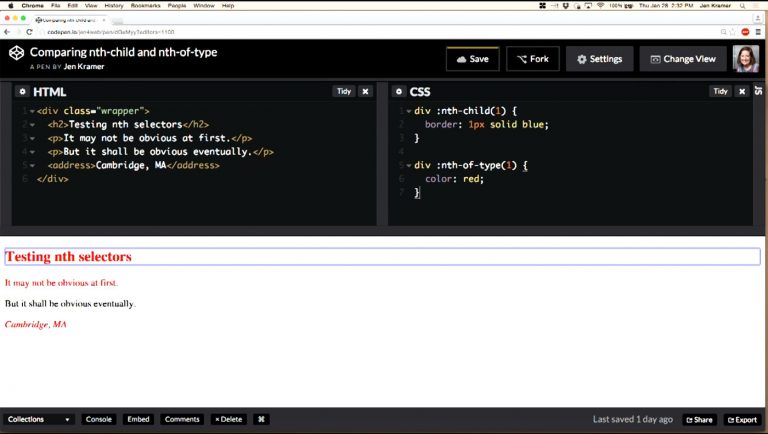Open CSS editor settings gear
This screenshot has height=434, width=768.
pos(399,92)
